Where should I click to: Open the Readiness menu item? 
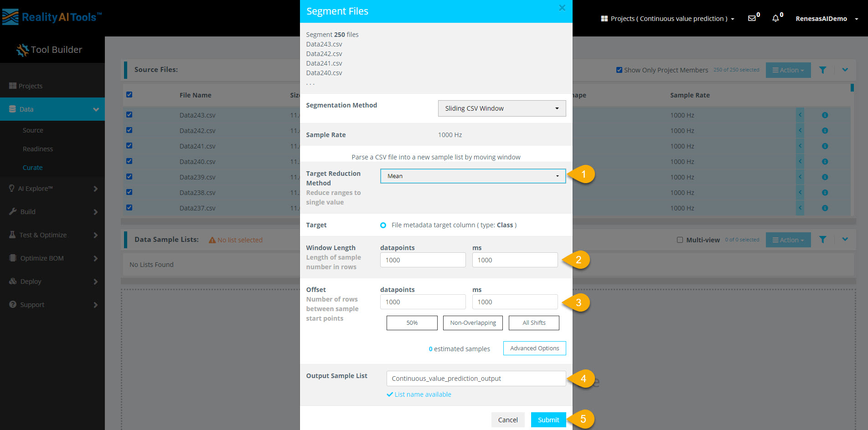pyautogui.click(x=38, y=148)
